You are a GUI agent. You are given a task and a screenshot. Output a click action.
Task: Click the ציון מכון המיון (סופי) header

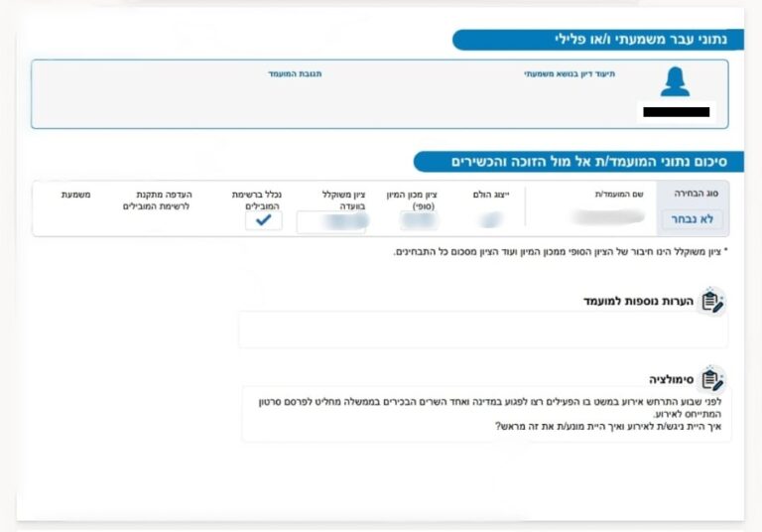pyautogui.click(x=412, y=200)
